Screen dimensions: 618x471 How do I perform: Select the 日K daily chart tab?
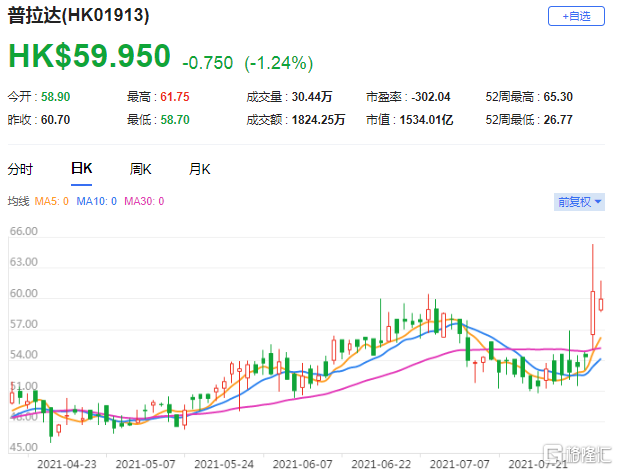(x=82, y=169)
